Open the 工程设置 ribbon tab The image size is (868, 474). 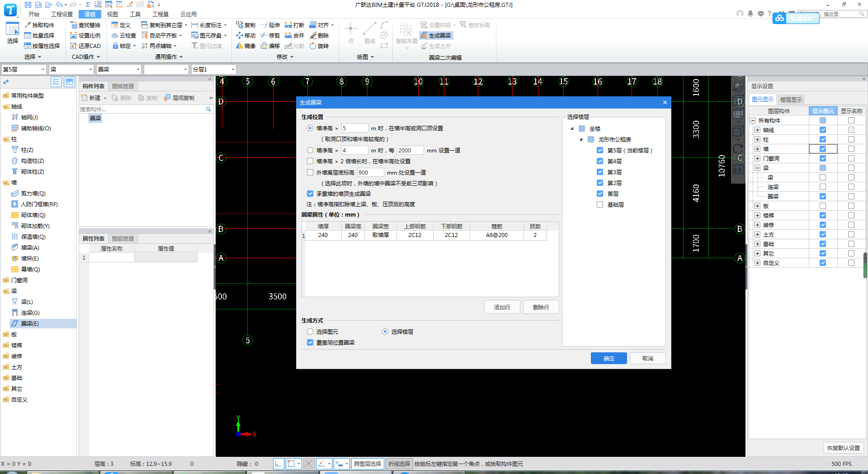(62, 14)
